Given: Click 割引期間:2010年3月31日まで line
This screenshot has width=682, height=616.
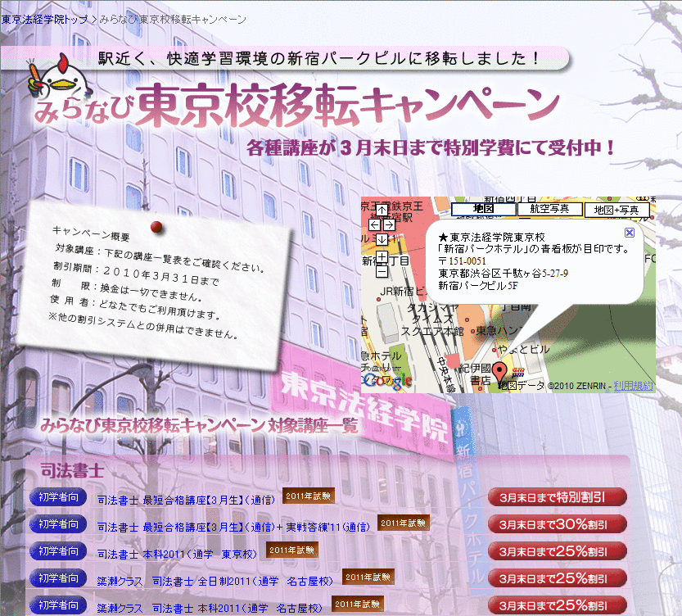Looking at the screenshot, I should (136, 274).
